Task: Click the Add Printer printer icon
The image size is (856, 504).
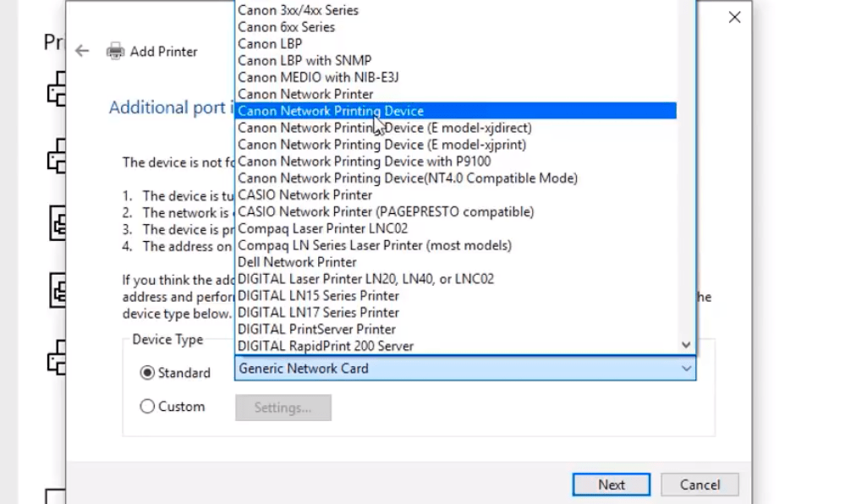Action: click(115, 51)
